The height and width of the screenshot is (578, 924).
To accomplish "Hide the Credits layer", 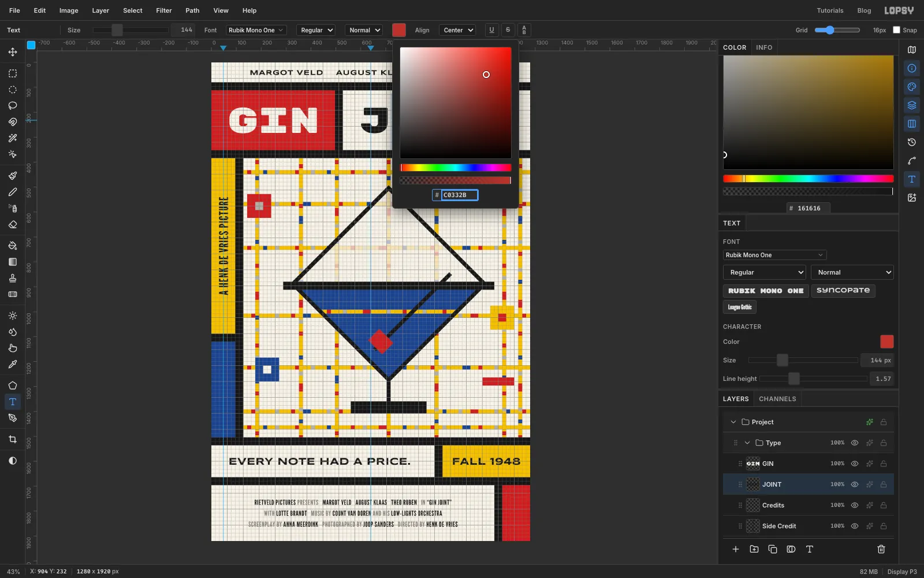I will click(x=855, y=505).
